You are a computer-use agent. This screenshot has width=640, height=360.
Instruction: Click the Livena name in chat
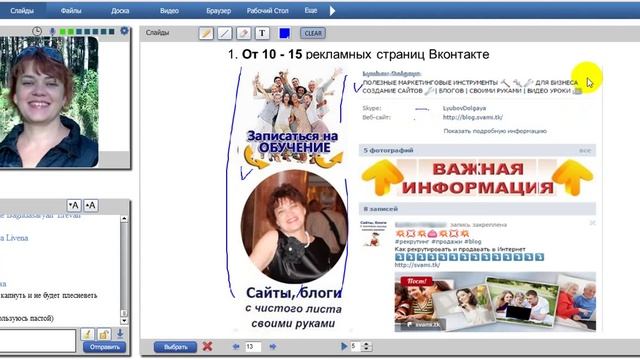(x=15, y=238)
